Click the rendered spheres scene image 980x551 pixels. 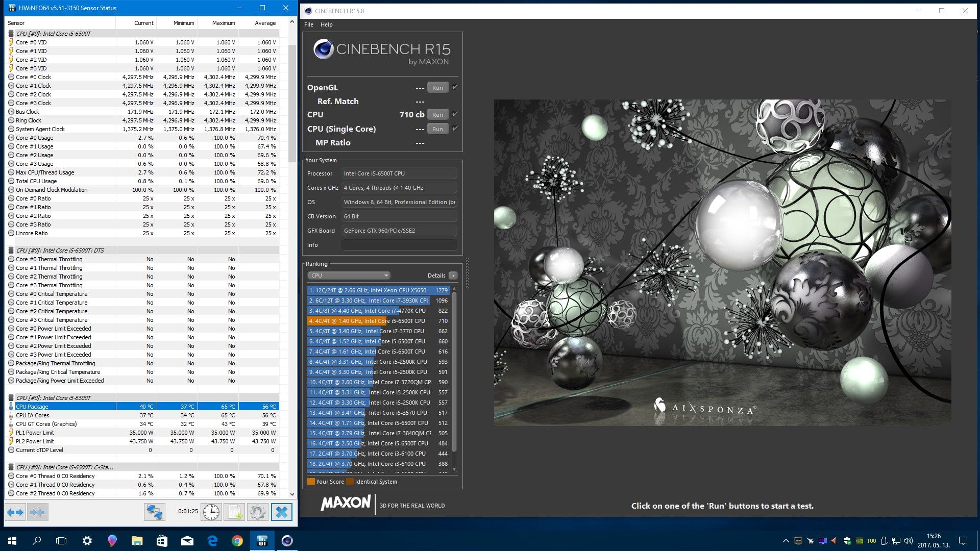click(722, 262)
